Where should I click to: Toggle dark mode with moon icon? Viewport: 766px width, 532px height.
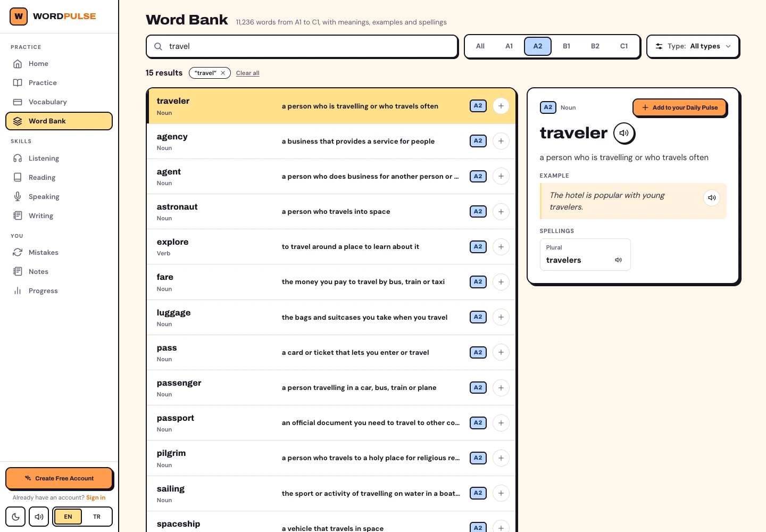15,517
